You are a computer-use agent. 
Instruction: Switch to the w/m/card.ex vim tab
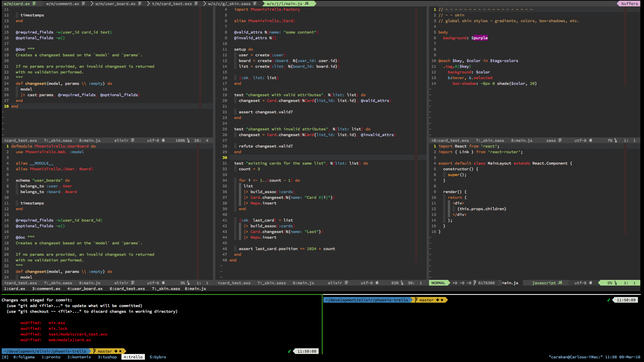[x=17, y=4]
